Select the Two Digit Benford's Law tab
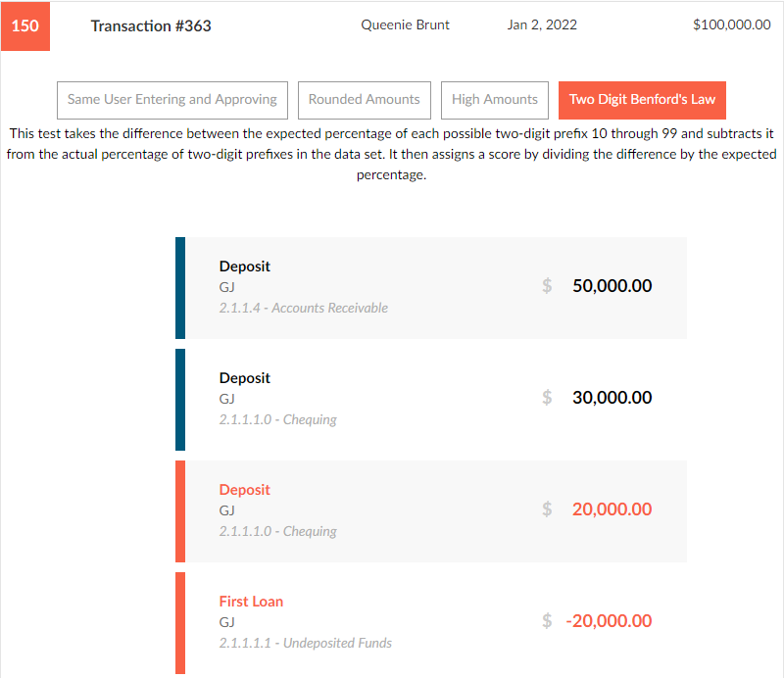The width and height of the screenshot is (784, 678). pos(642,100)
